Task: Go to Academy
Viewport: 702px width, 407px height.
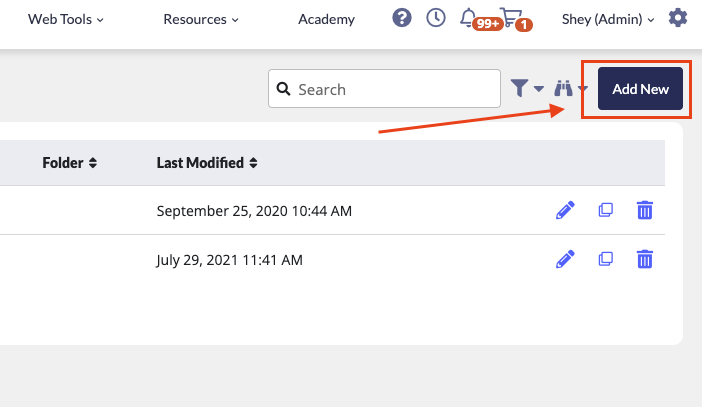Action: pos(326,19)
